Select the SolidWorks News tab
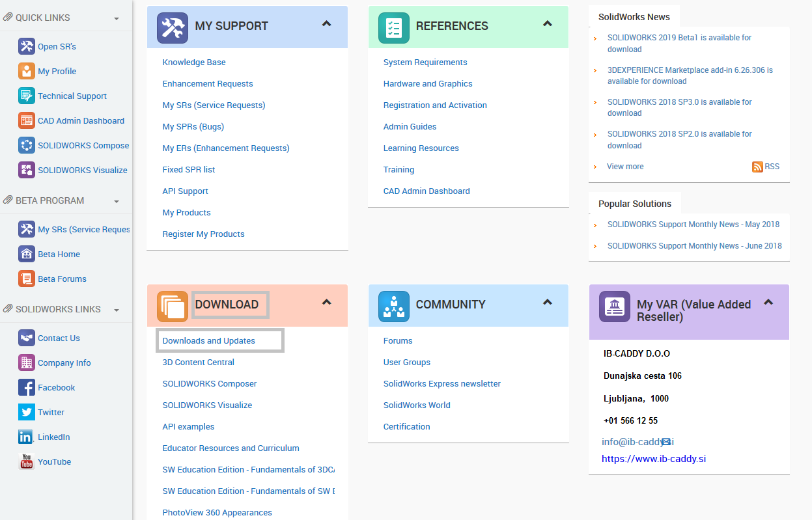The width and height of the screenshot is (812, 520). click(x=634, y=17)
